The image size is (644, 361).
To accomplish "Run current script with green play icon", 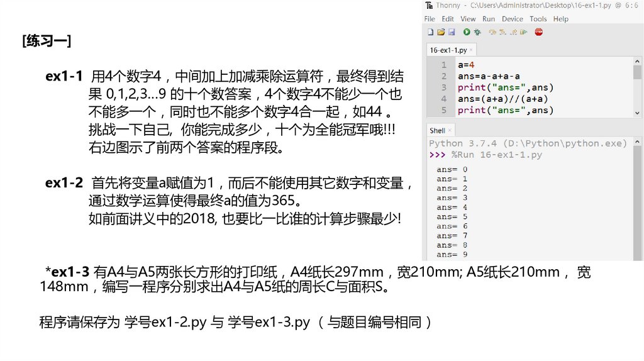I will (467, 32).
